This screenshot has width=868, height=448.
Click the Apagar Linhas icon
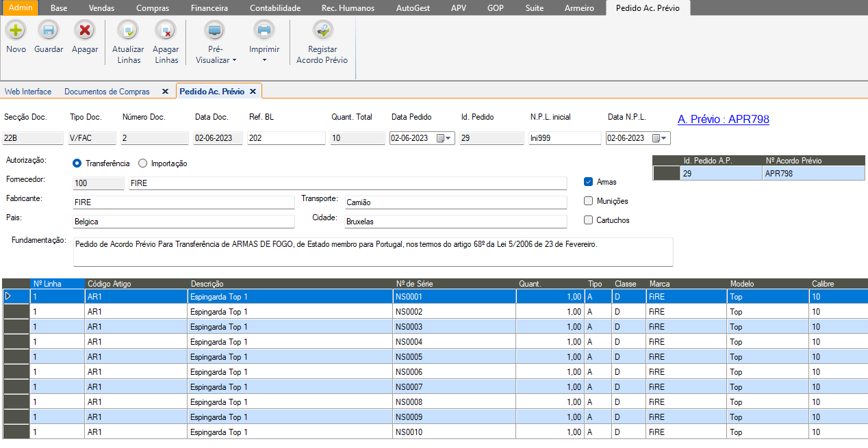pos(166,31)
